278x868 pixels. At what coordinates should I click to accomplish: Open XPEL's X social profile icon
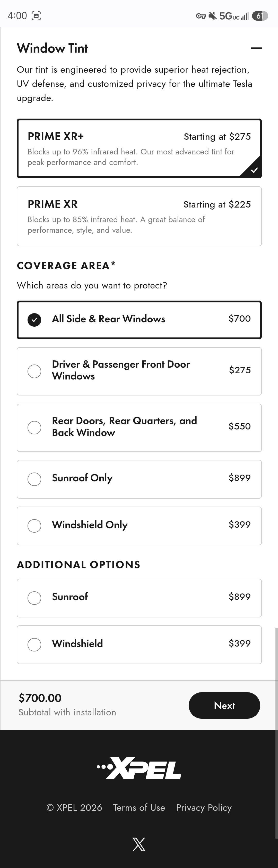(139, 844)
